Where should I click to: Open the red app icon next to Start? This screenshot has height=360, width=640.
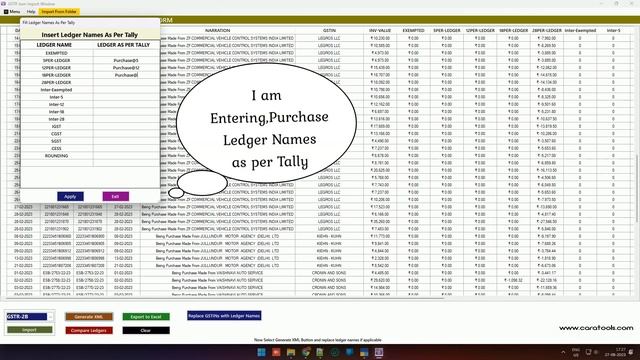276,352
